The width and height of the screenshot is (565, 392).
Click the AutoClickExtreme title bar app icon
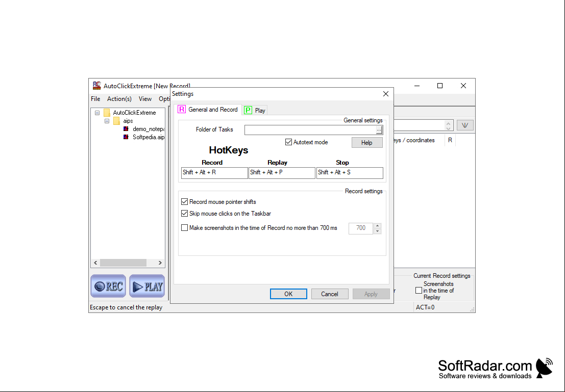(96, 86)
